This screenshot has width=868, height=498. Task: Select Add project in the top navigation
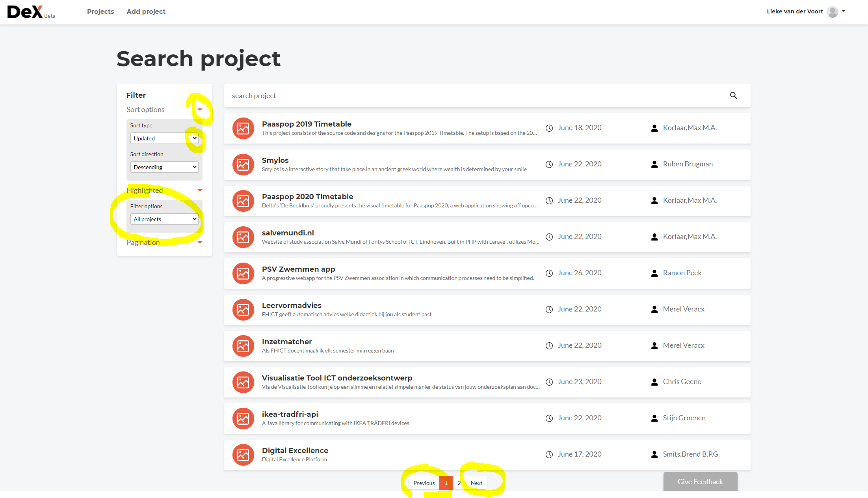point(146,11)
